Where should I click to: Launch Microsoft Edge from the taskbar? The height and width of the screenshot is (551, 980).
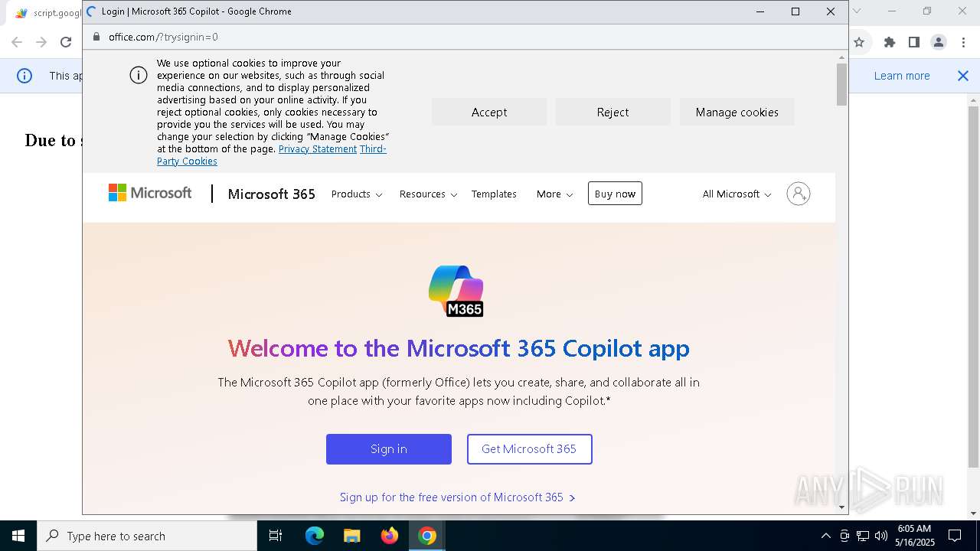click(315, 536)
